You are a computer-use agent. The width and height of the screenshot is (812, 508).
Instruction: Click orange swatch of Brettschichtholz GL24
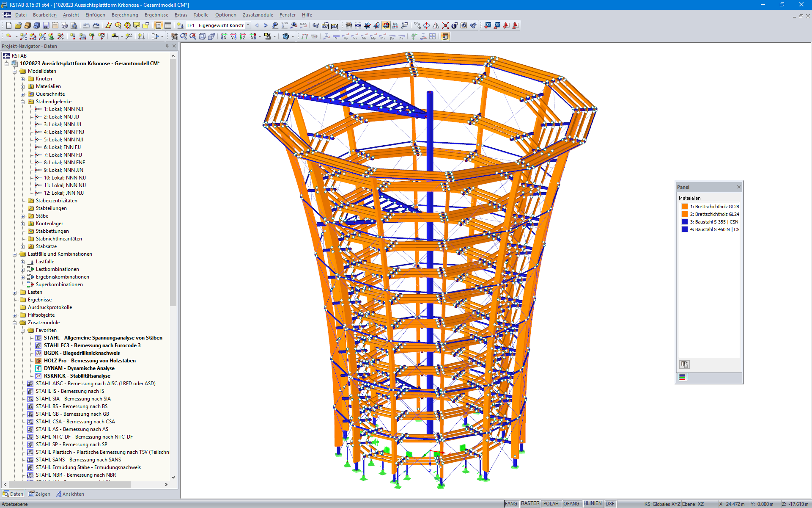coord(684,214)
